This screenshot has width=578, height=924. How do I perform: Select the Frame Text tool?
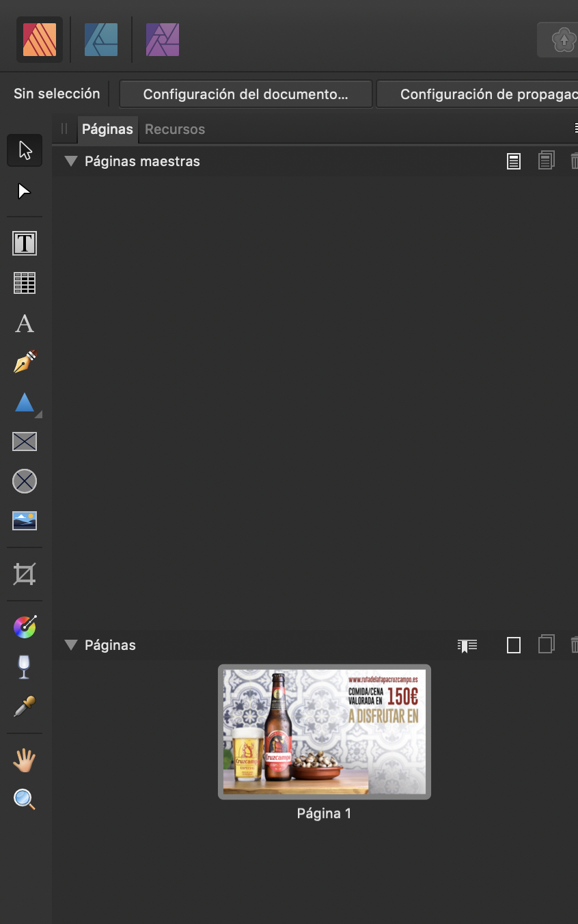click(25, 243)
